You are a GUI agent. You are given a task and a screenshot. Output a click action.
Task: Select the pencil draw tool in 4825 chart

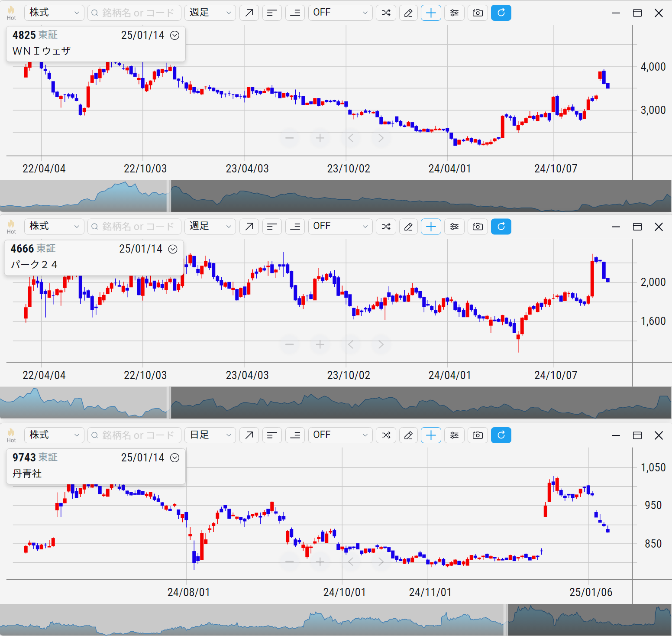[x=408, y=13]
